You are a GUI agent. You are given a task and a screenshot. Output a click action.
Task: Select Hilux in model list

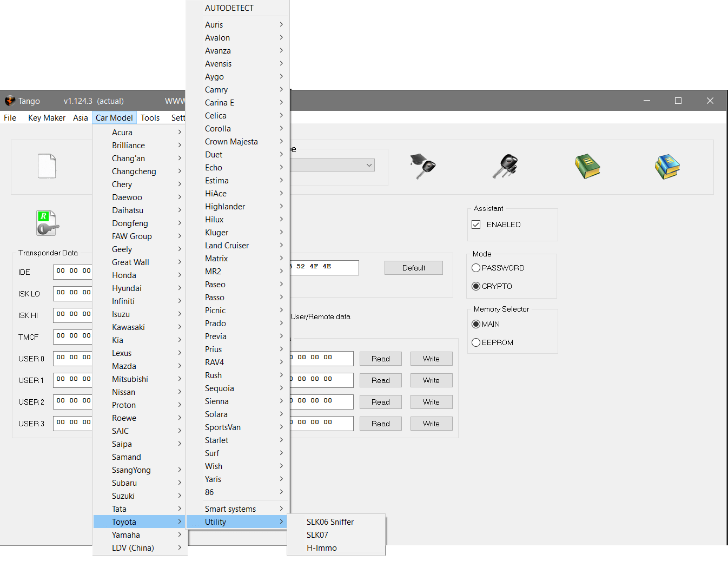tap(238, 220)
